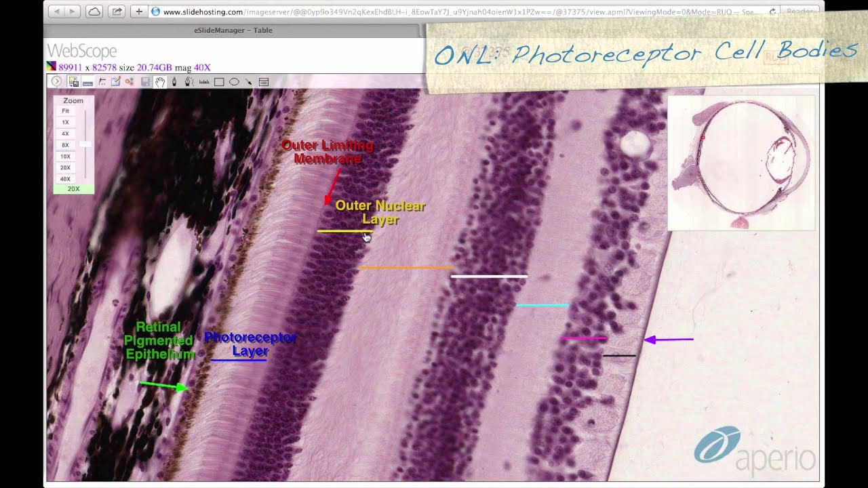The image size is (868, 488).
Task: Click the Outer Nuclear Layer label
Action: (x=380, y=212)
